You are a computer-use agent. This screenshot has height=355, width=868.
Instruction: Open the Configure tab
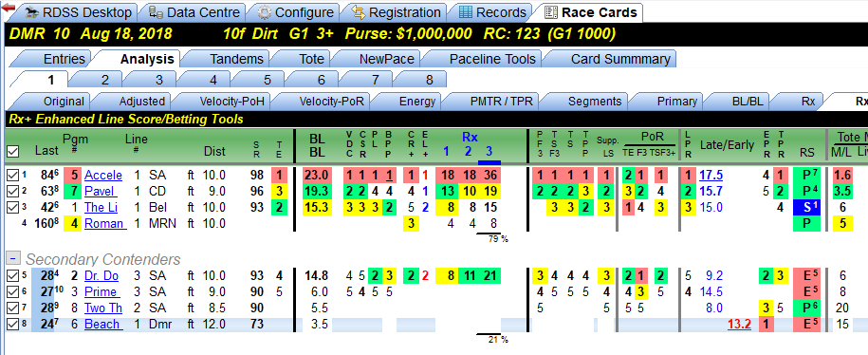click(x=296, y=12)
